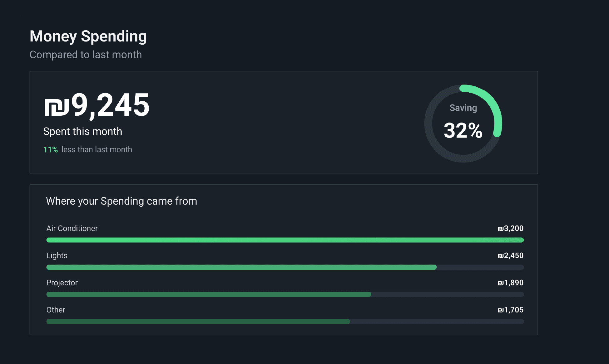Click the ₪3,200 Air Conditioner amount
The height and width of the screenshot is (364, 609).
click(x=511, y=228)
